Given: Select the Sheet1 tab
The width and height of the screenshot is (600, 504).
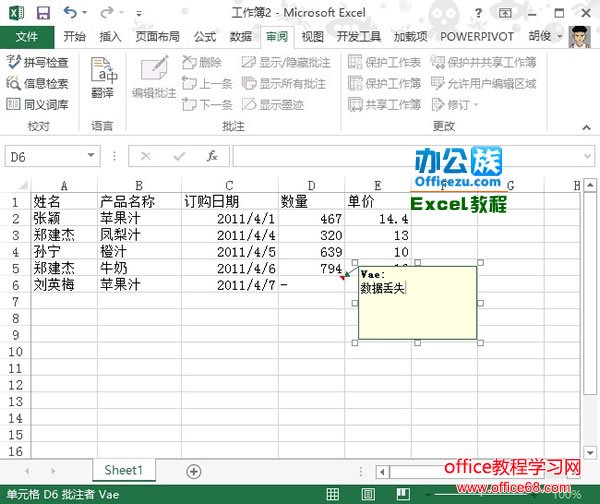Looking at the screenshot, I should [124, 470].
